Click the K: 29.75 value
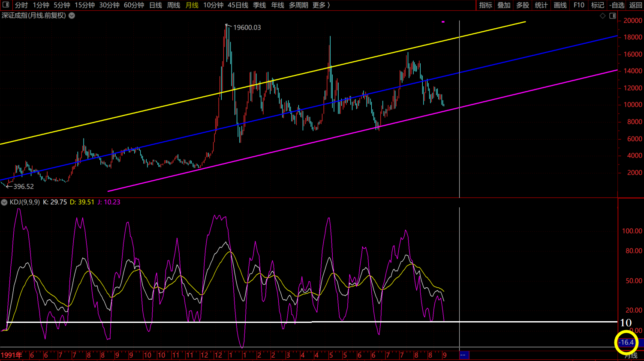Screen dimensions: 644x361 click(55, 202)
